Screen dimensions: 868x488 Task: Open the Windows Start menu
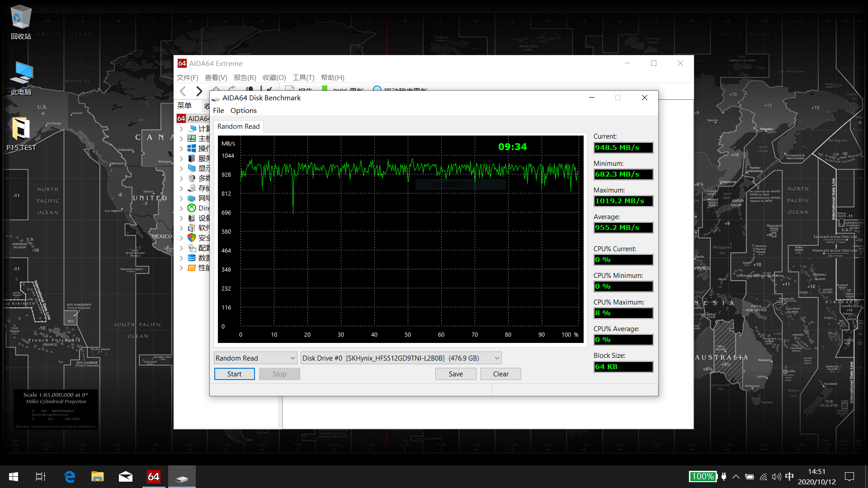pyautogui.click(x=14, y=477)
